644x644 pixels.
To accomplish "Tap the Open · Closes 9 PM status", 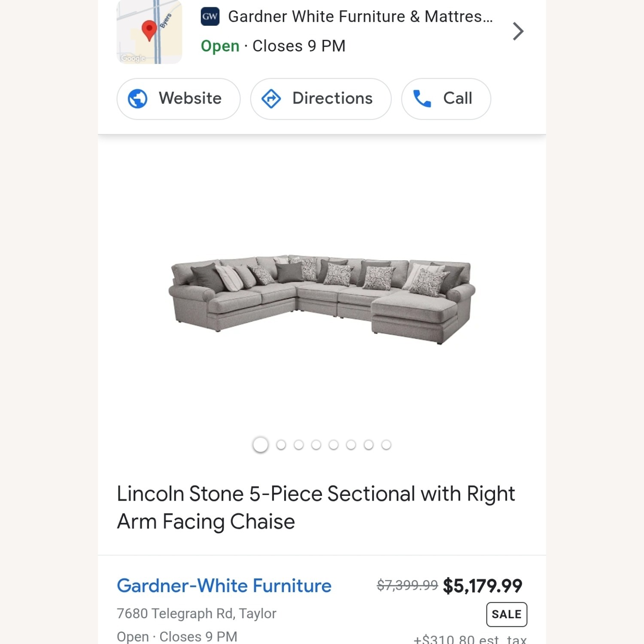I will [x=273, y=46].
